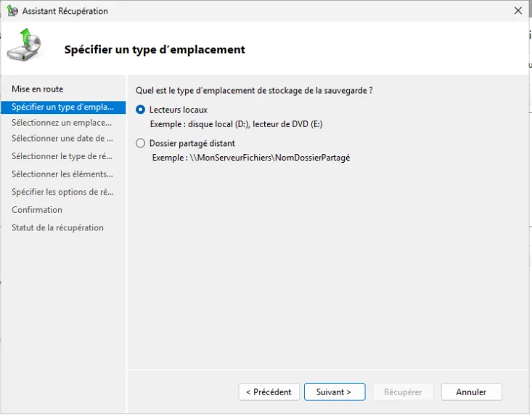Click Suivant to continue
This screenshot has height=417, width=532.
(334, 392)
